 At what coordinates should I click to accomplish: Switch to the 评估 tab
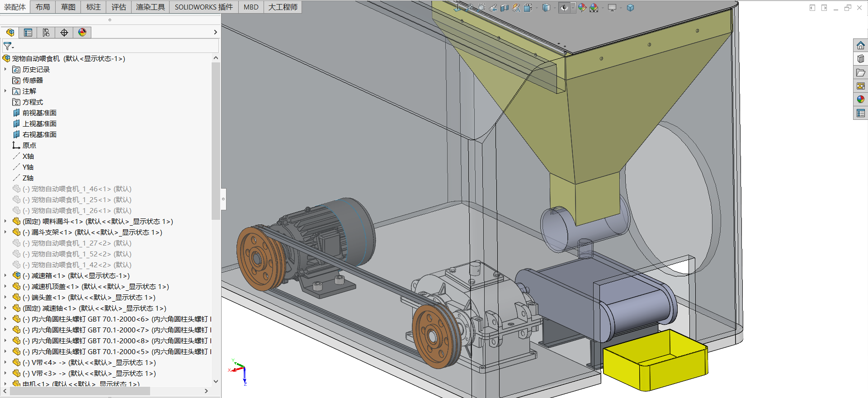pyautogui.click(x=119, y=7)
